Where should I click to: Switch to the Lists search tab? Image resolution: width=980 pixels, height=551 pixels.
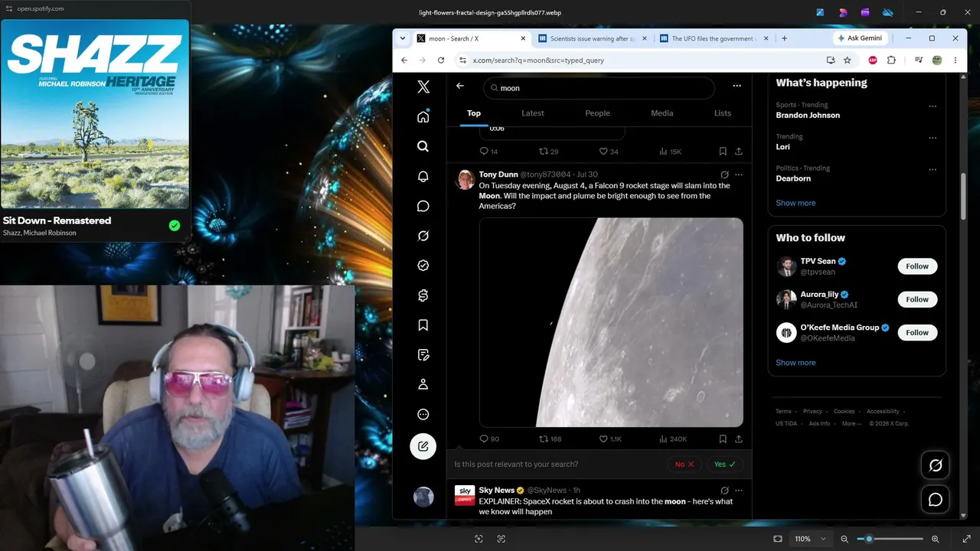[x=723, y=113]
